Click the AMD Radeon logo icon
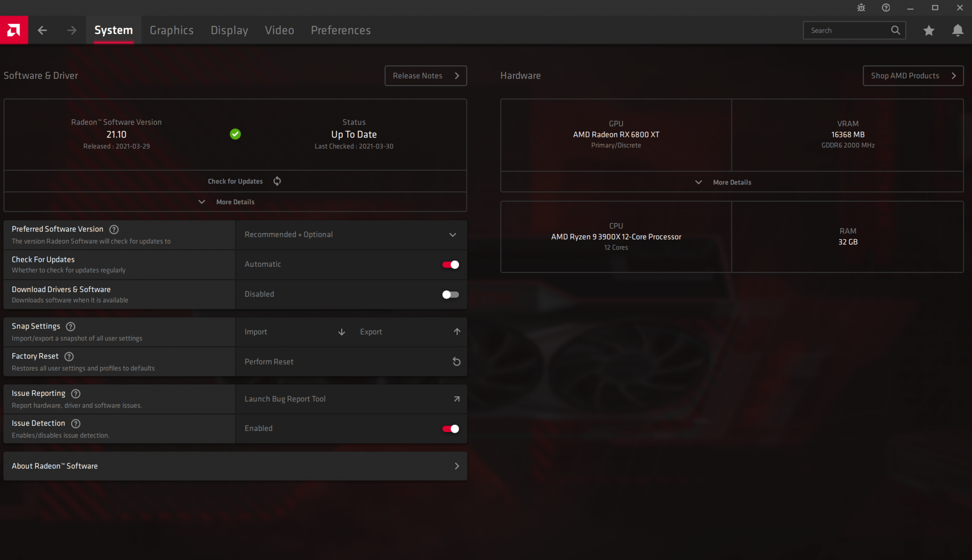This screenshot has height=560, width=972. click(14, 30)
